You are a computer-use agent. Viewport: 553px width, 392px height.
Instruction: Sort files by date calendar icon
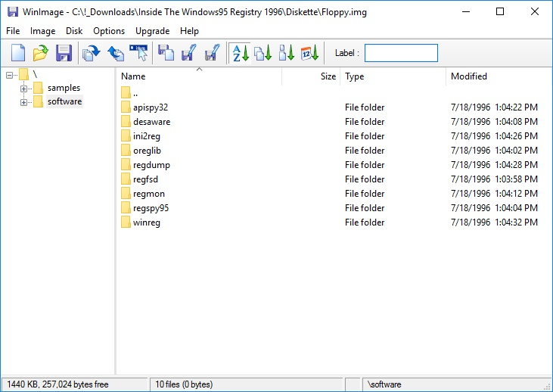[x=309, y=53]
